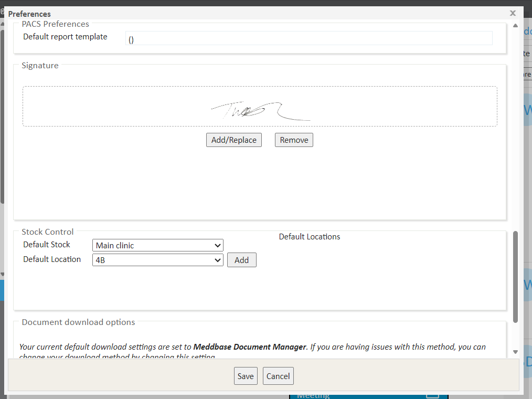Click the Meddbase Document Manager bold text

tap(250, 346)
